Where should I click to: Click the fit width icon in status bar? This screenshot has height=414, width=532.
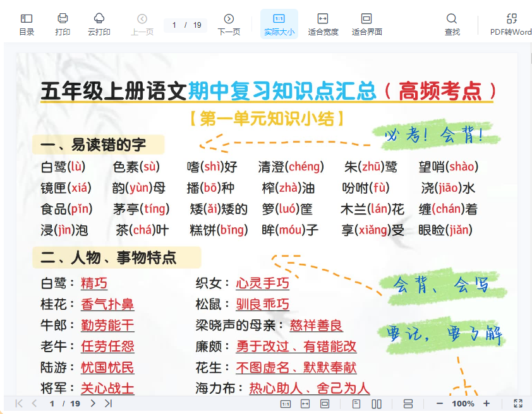tap(305, 403)
